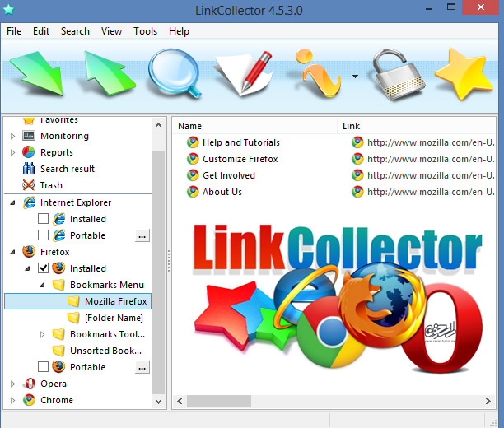Click the link URL for About Us
This screenshot has width=504, height=428.
(x=431, y=192)
